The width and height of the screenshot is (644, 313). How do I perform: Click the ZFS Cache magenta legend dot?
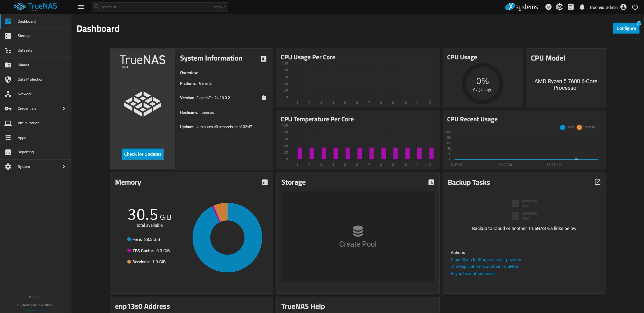pos(129,251)
